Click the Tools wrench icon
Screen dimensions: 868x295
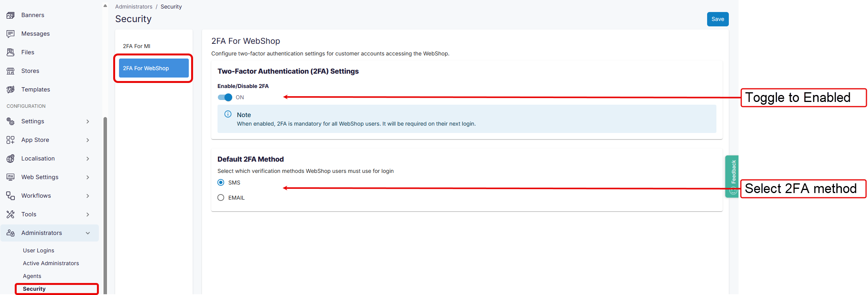[10, 214]
